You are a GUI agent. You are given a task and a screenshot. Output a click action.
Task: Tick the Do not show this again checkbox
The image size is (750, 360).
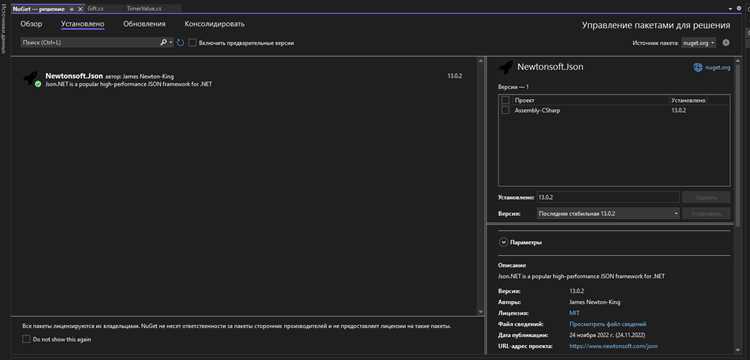click(26, 339)
